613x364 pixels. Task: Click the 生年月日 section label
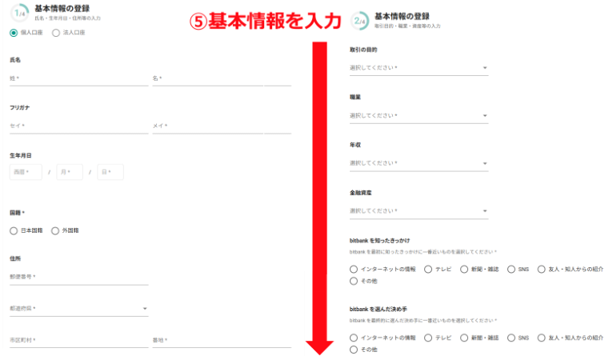tap(21, 156)
